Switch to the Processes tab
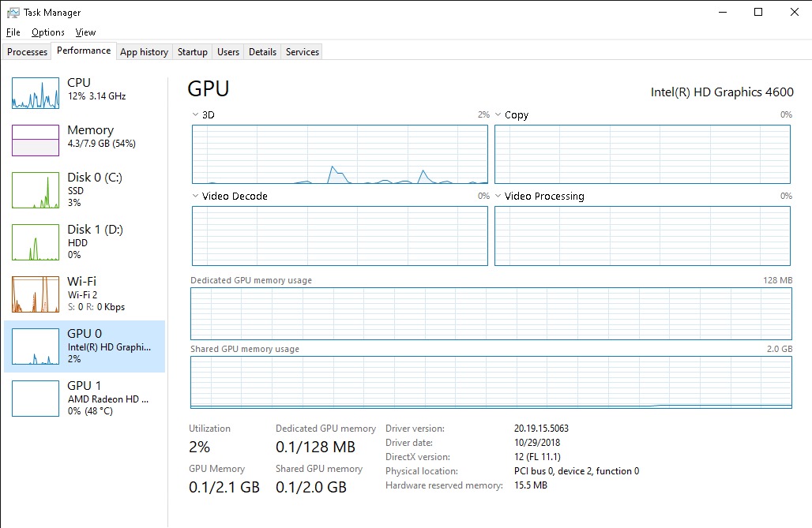Image resolution: width=812 pixels, height=528 pixels. click(28, 52)
